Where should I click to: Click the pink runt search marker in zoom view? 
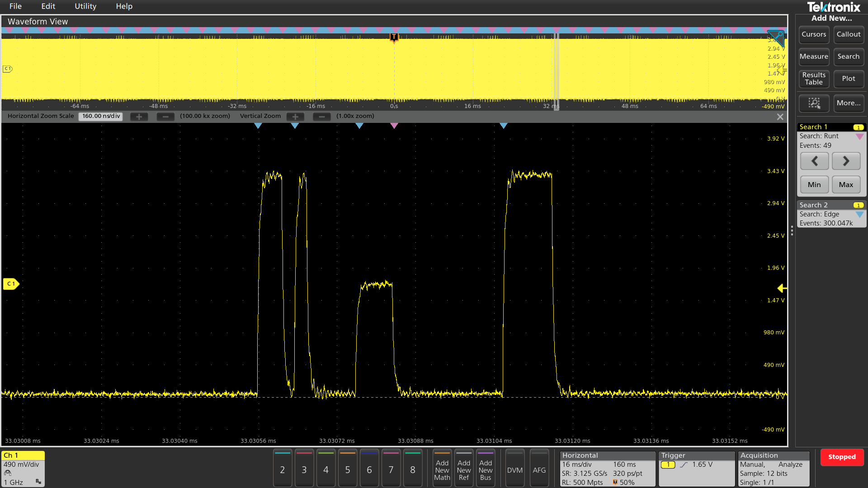[394, 126]
